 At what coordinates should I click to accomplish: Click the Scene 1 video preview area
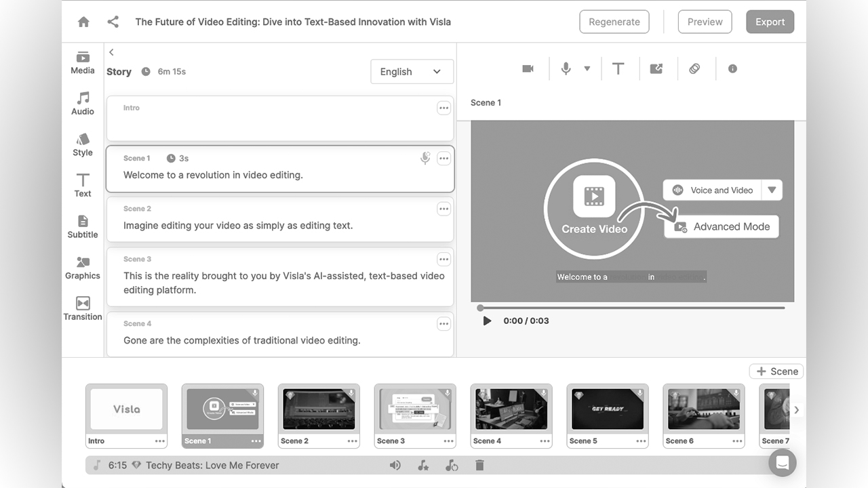click(633, 211)
